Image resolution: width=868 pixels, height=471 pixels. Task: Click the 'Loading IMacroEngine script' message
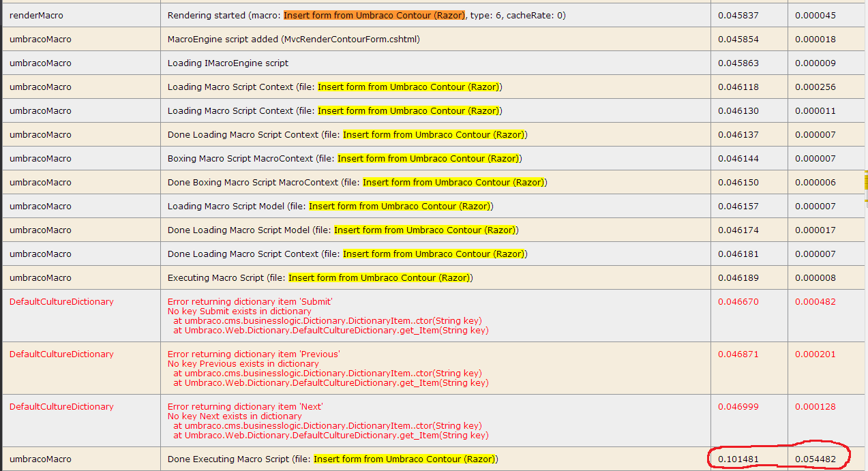(228, 63)
